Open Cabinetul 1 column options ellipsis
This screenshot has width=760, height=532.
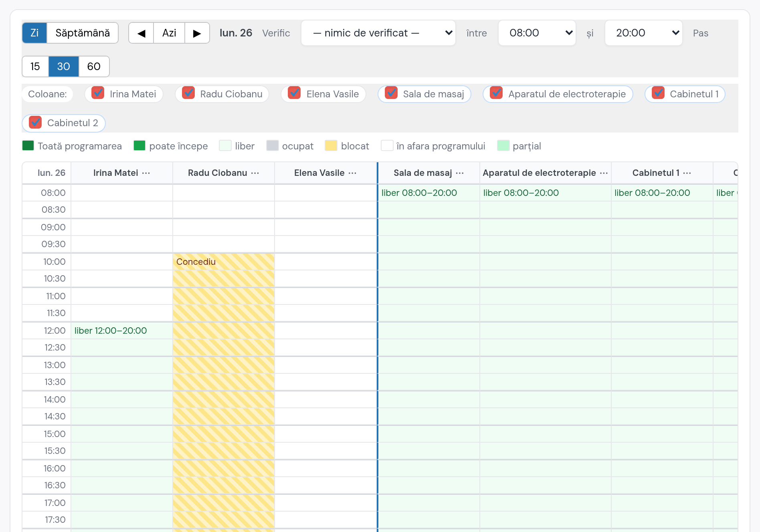tap(687, 173)
